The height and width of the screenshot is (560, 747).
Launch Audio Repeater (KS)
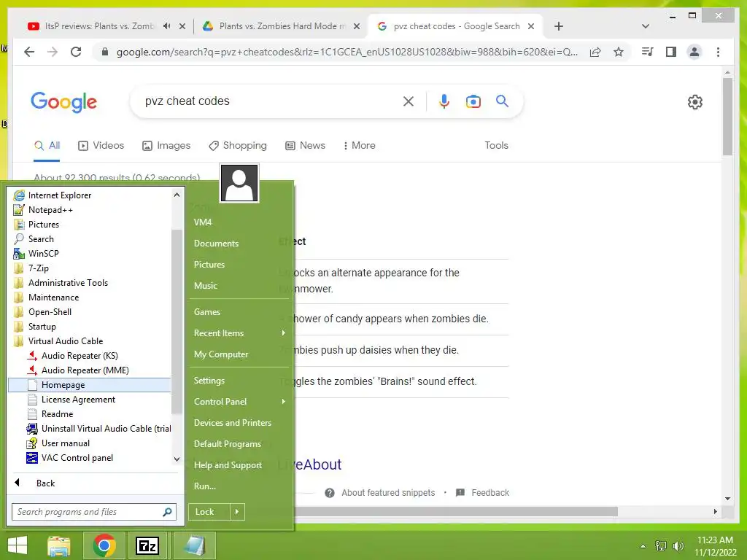click(x=90, y=356)
